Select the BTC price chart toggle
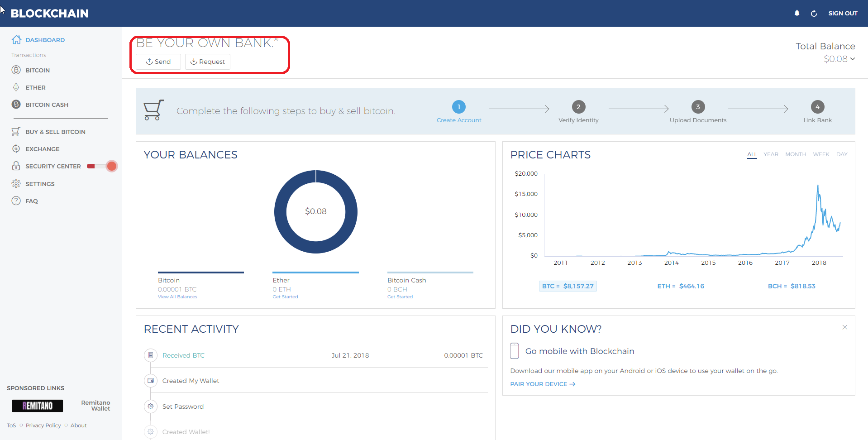 pos(568,286)
